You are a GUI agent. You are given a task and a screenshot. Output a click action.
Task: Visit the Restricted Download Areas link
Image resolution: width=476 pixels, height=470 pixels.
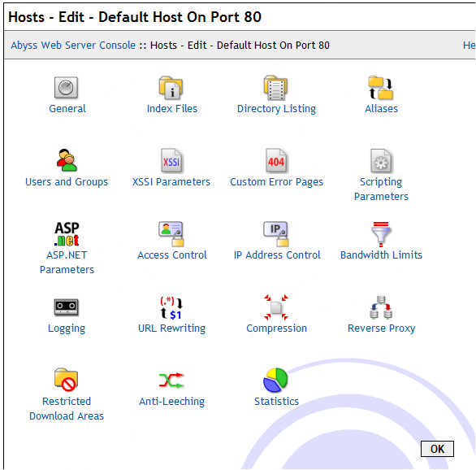(x=67, y=409)
